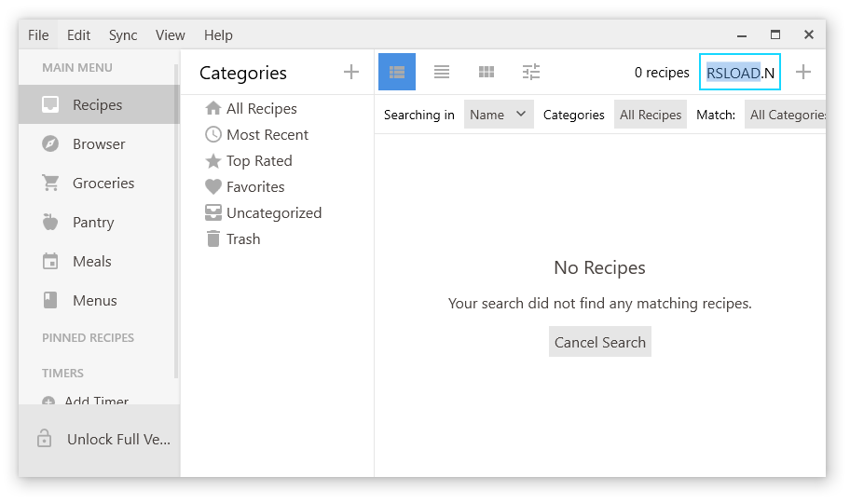Show Top Rated recipes category
This screenshot has width=850, height=504.
coord(258,161)
